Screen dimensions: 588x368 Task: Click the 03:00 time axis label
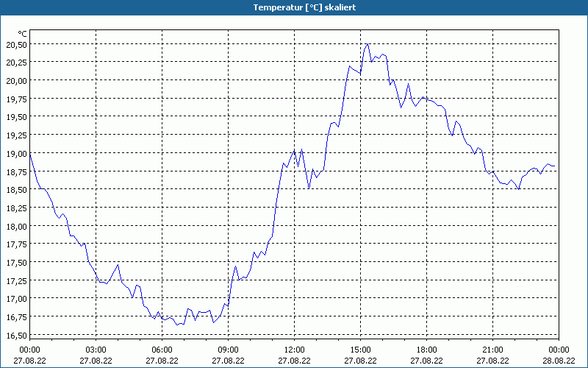point(96,350)
